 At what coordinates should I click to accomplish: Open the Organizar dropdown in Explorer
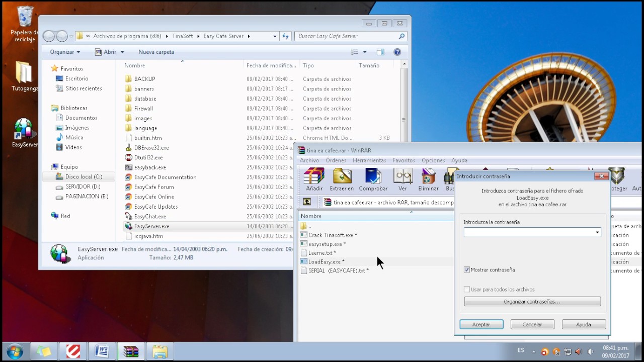pos(65,52)
